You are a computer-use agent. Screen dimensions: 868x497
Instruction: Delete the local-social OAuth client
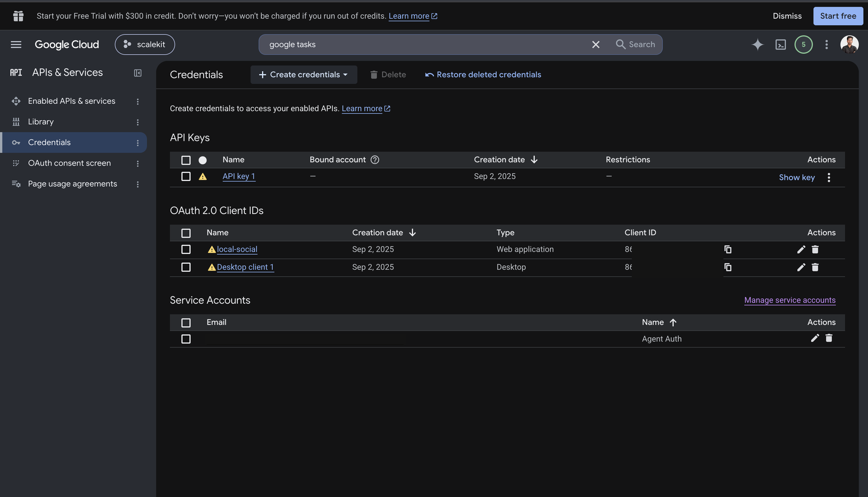click(815, 249)
